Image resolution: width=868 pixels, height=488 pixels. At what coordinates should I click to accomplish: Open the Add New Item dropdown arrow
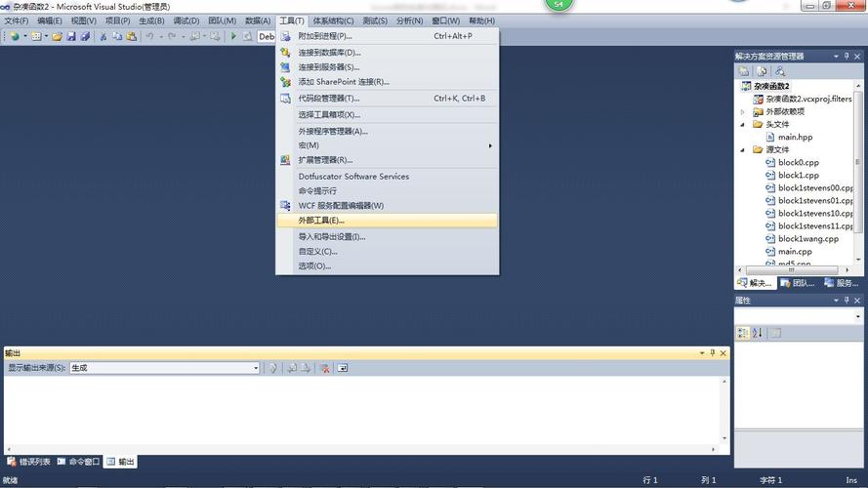[x=46, y=36]
